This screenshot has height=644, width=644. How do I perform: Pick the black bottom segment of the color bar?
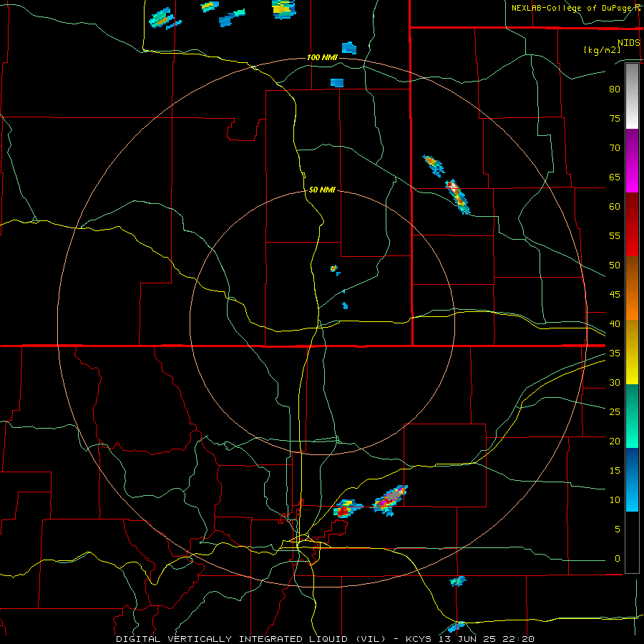[632, 542]
